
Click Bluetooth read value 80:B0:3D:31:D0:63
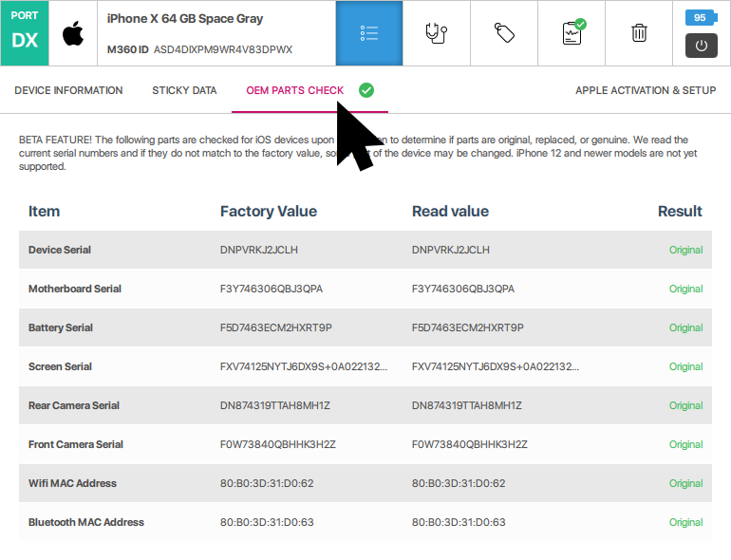pyautogui.click(x=459, y=522)
